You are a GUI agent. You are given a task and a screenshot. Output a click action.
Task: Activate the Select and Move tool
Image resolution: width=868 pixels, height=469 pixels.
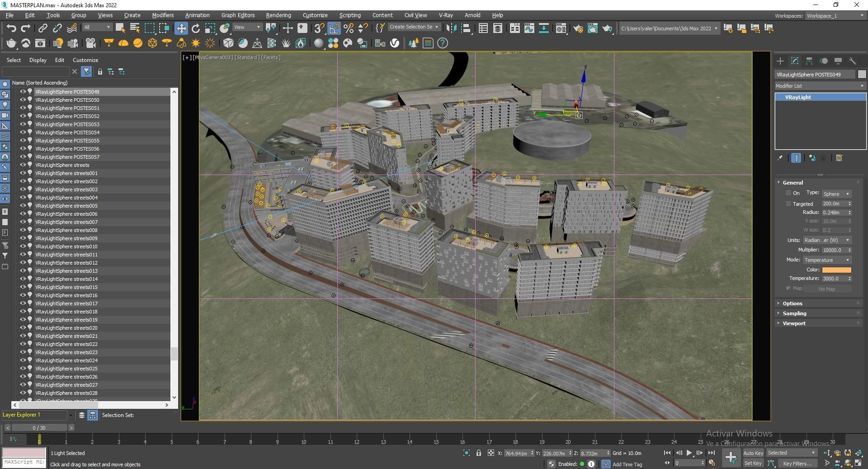pos(181,28)
